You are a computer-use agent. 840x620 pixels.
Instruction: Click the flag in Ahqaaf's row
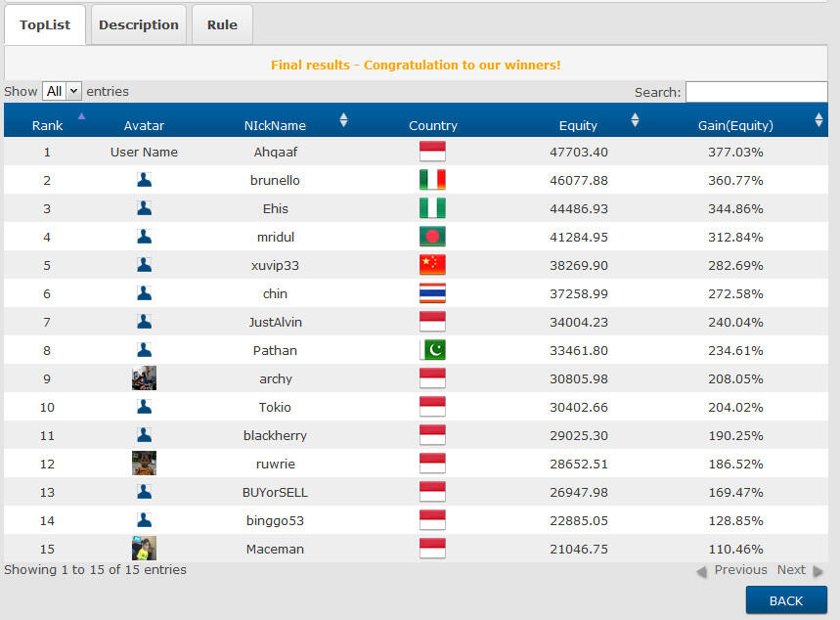coord(432,152)
